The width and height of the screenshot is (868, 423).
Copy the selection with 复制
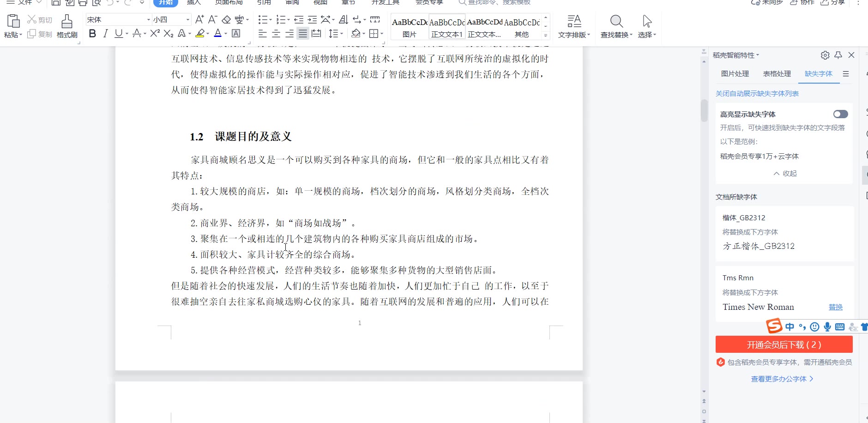point(40,34)
